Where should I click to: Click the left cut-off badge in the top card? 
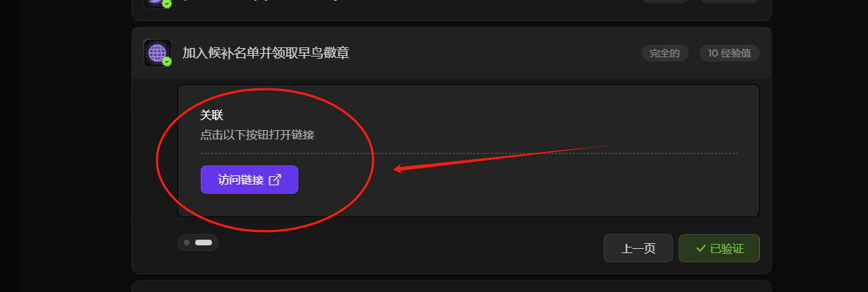coord(665,1)
